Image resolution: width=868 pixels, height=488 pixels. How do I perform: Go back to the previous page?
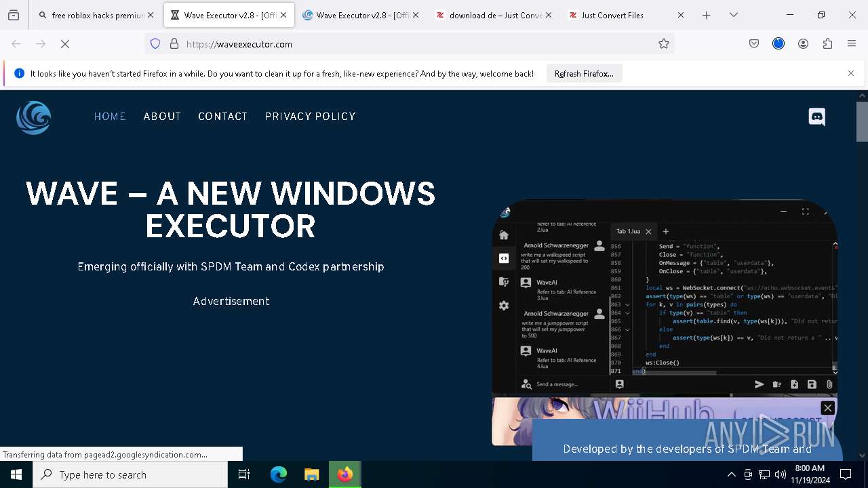click(x=16, y=44)
